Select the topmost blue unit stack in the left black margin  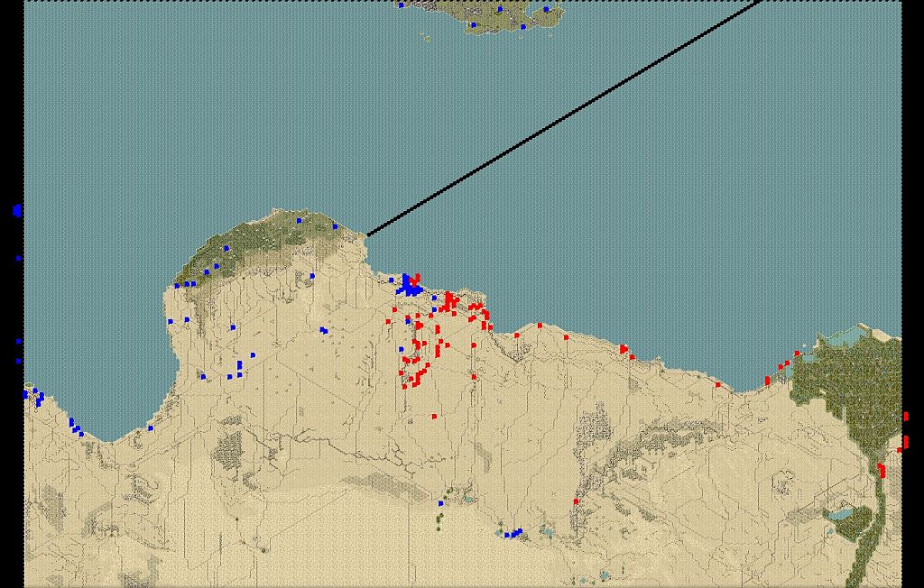(x=17, y=210)
